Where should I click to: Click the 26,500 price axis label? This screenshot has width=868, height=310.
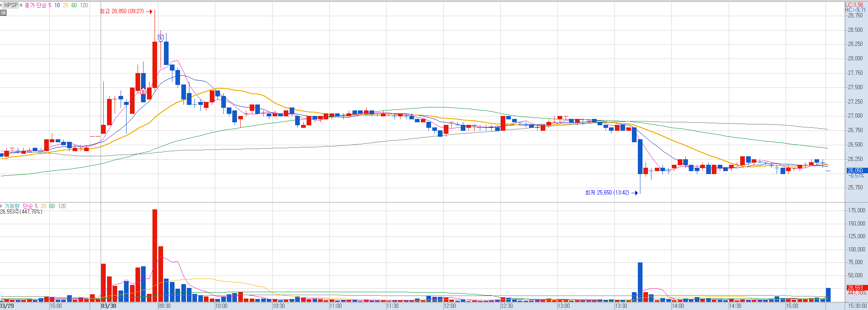(x=855, y=144)
